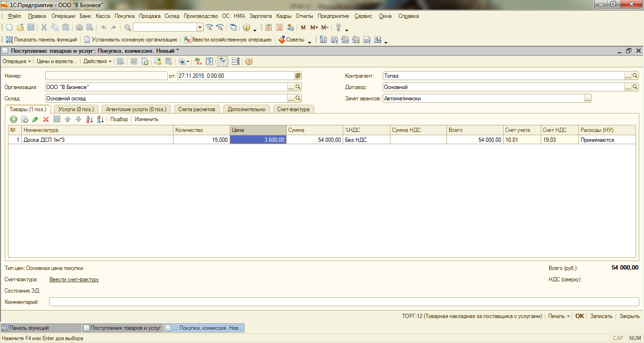
Task: Switch to Счет-фактура tab
Action: click(x=293, y=109)
